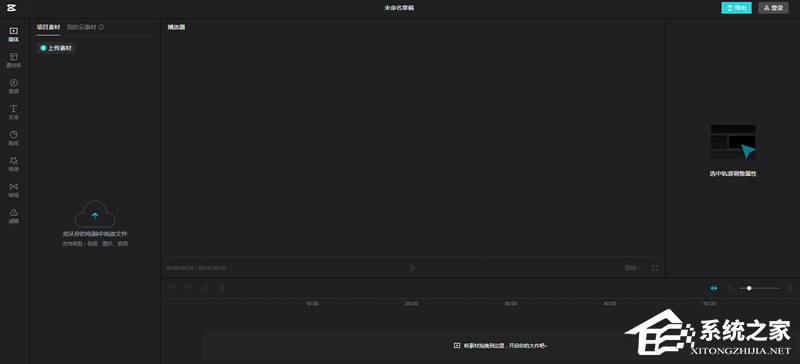The image size is (800, 364).
Task: Open the 原始 aspect ratio dropdown
Action: 633,268
